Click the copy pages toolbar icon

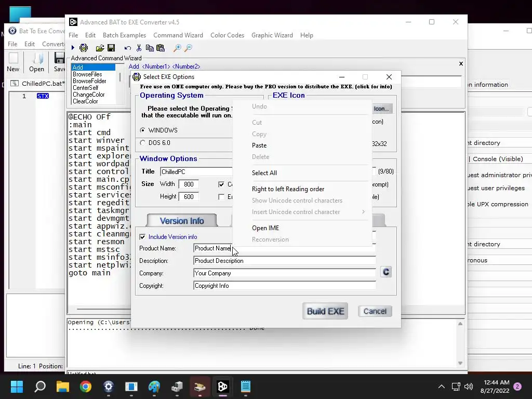[150, 48]
